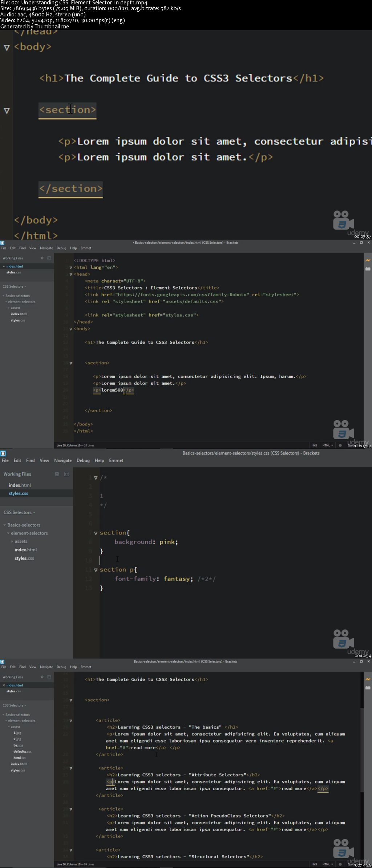Screen dimensions: 372x868
Task: Open HTML language dropdown in 00:14:25 status bar
Action: tap(328, 864)
